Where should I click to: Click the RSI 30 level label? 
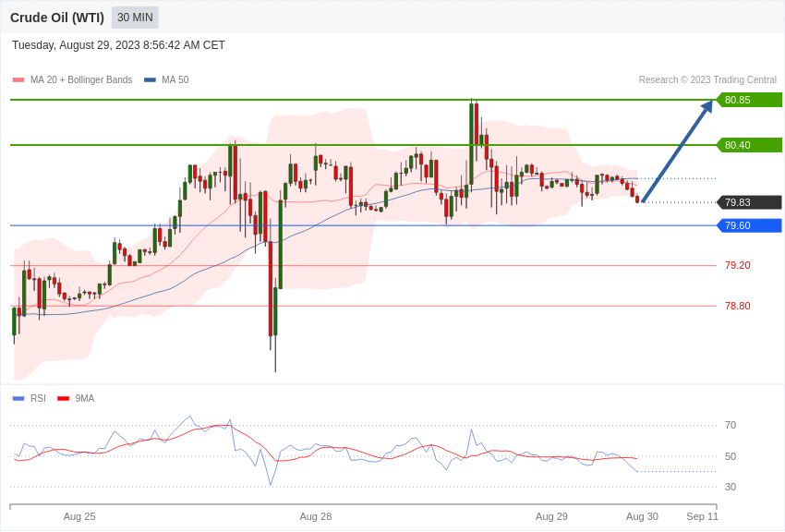click(x=731, y=487)
